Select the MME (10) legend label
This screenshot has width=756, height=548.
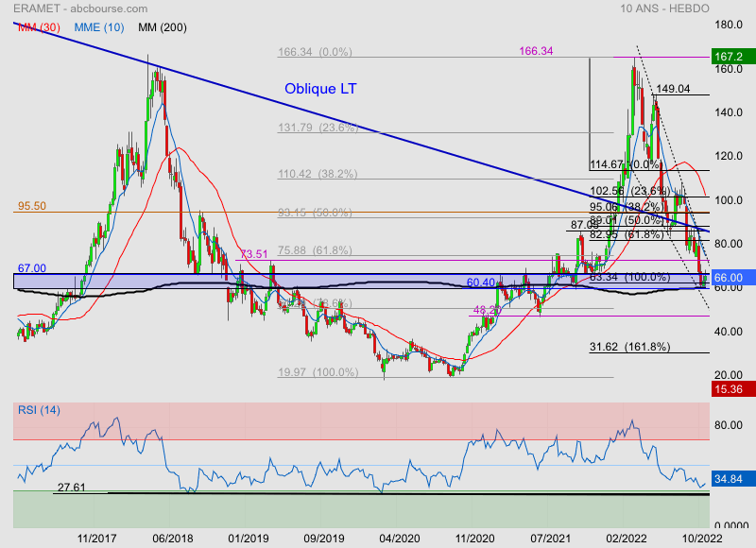[x=99, y=27]
